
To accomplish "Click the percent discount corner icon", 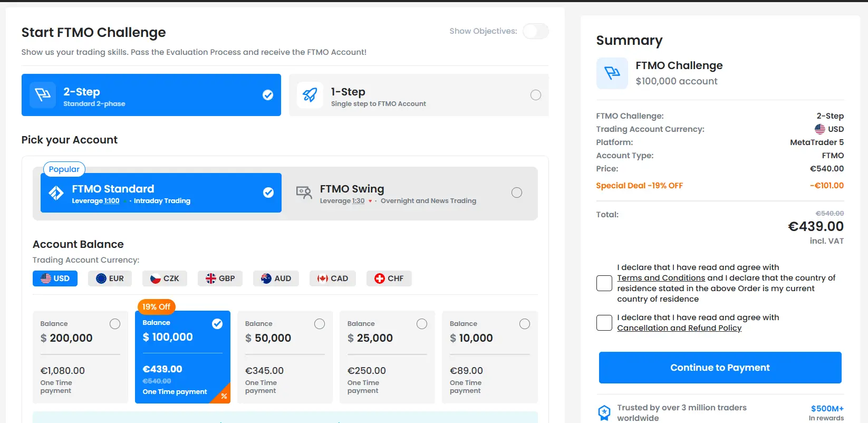I will [224, 396].
